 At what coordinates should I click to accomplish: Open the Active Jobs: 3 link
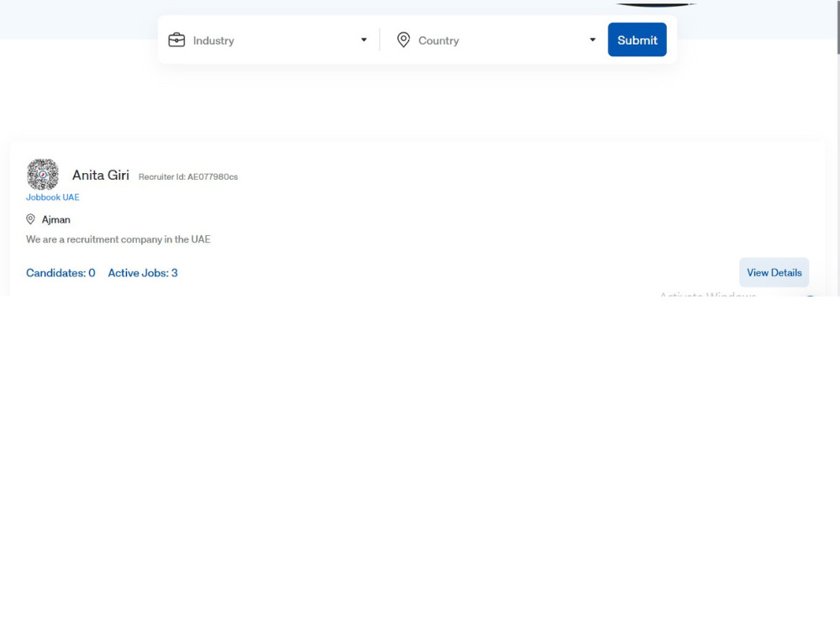[x=143, y=273]
